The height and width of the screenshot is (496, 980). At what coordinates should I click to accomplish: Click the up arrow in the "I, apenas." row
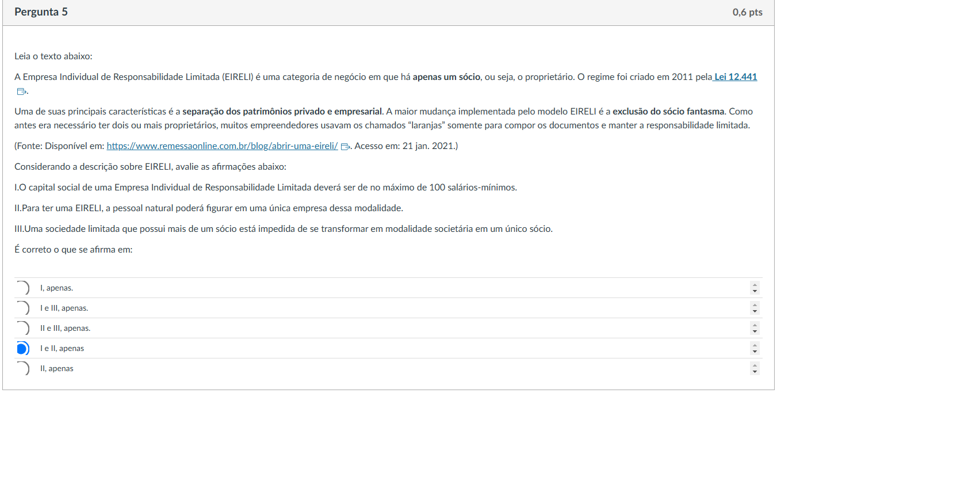click(755, 285)
